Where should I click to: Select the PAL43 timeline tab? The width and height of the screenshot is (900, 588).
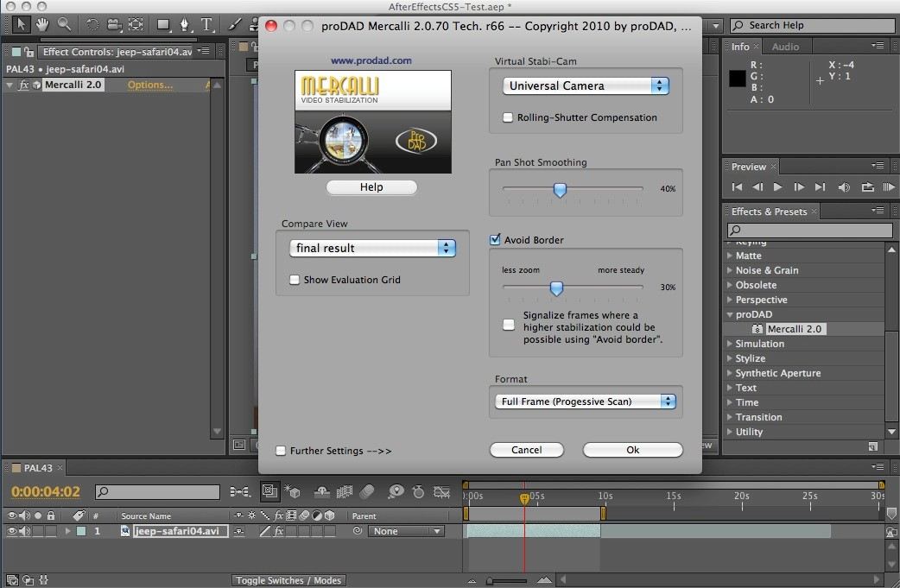(x=38, y=468)
